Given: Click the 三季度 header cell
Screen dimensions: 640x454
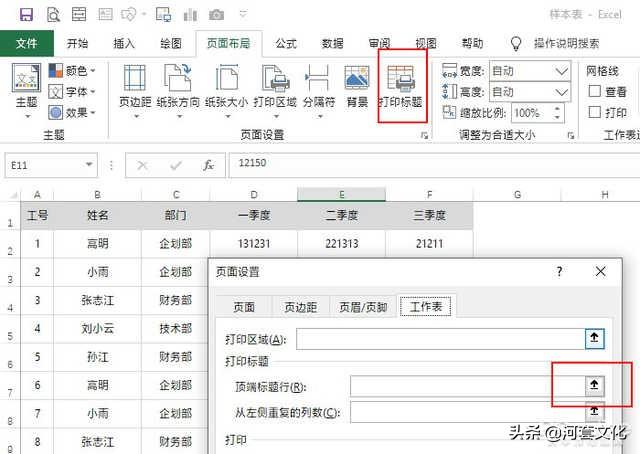Looking at the screenshot, I should coord(429,215).
